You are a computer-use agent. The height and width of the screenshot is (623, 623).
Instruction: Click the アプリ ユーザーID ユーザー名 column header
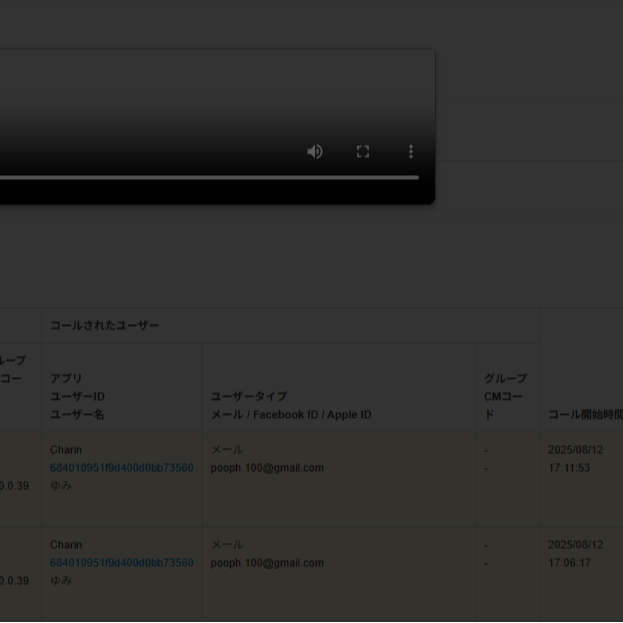click(78, 397)
